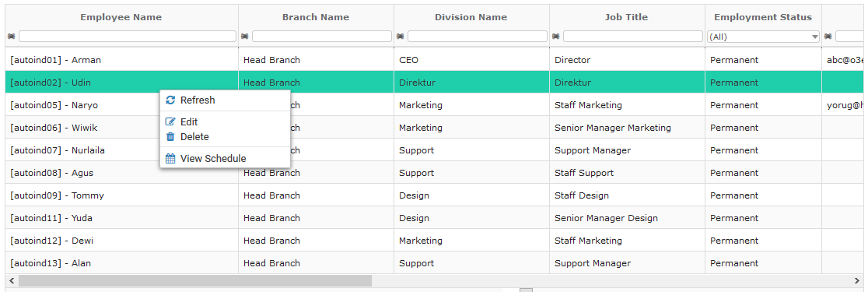Focus the Employee Name filter field

[128, 36]
